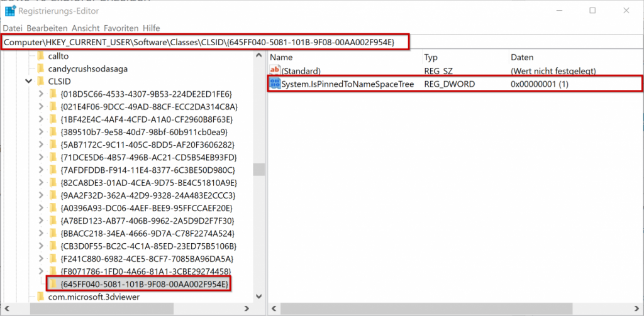Image resolution: width=644 pixels, height=316 pixels.
Task: Click the callto folder icon
Action: 42,55
